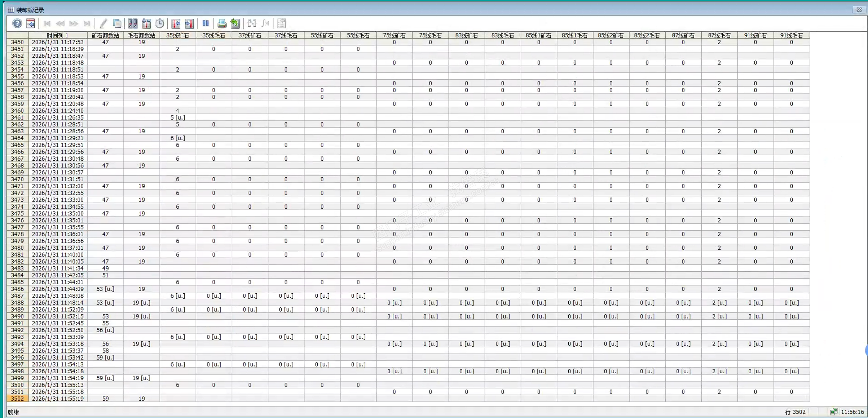
Task: Open archive/tag connection icon
Action: [x=133, y=23]
